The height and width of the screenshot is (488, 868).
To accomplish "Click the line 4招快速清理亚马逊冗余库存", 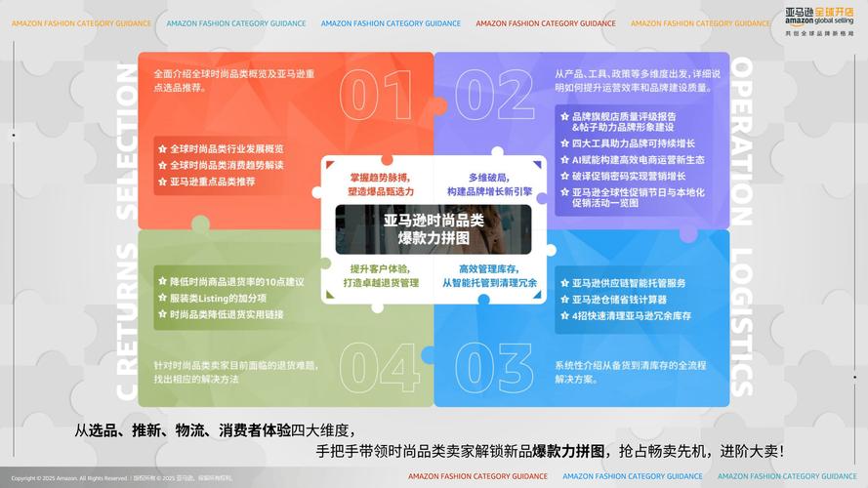I will [x=631, y=316].
